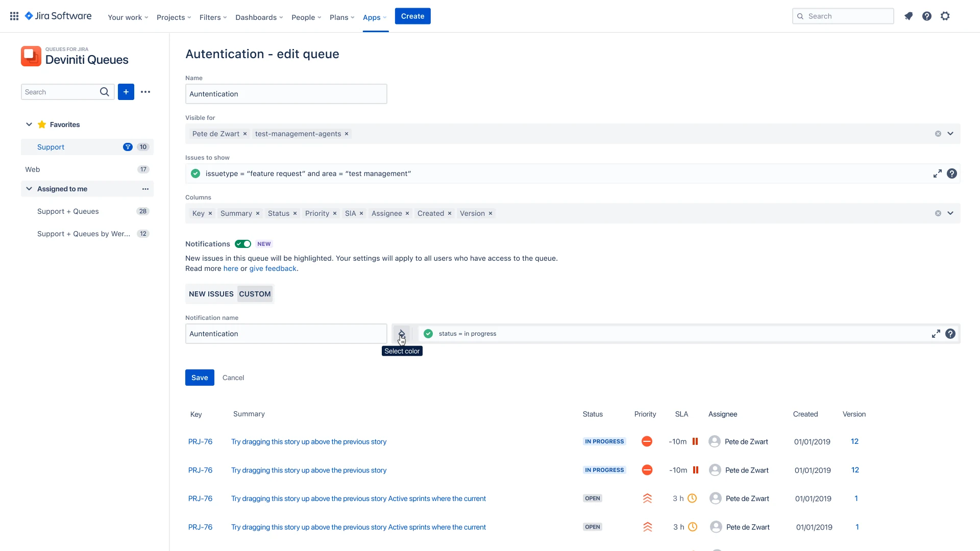This screenshot has height=551, width=980.
Task: Click the Notification name input field
Action: [x=286, y=334]
